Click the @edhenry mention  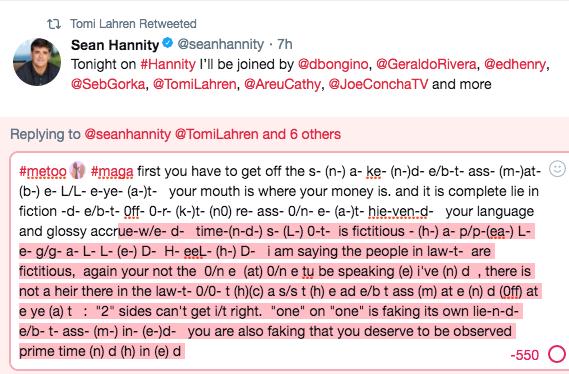pyautogui.click(x=515, y=65)
